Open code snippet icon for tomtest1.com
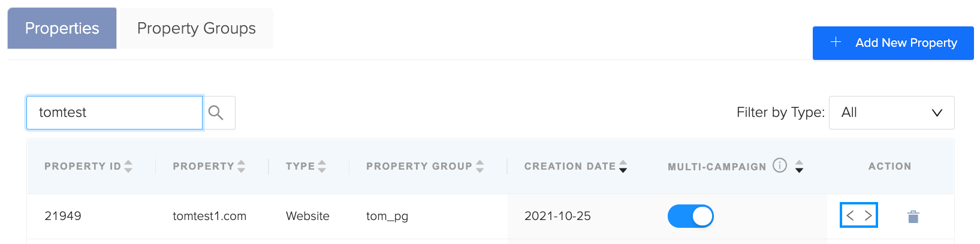 [x=859, y=216]
